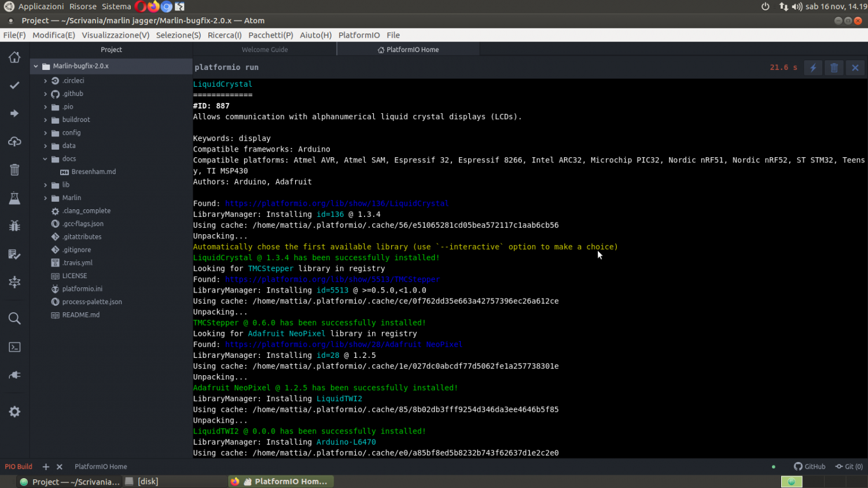Open the Modifica(E) menu

(54, 35)
